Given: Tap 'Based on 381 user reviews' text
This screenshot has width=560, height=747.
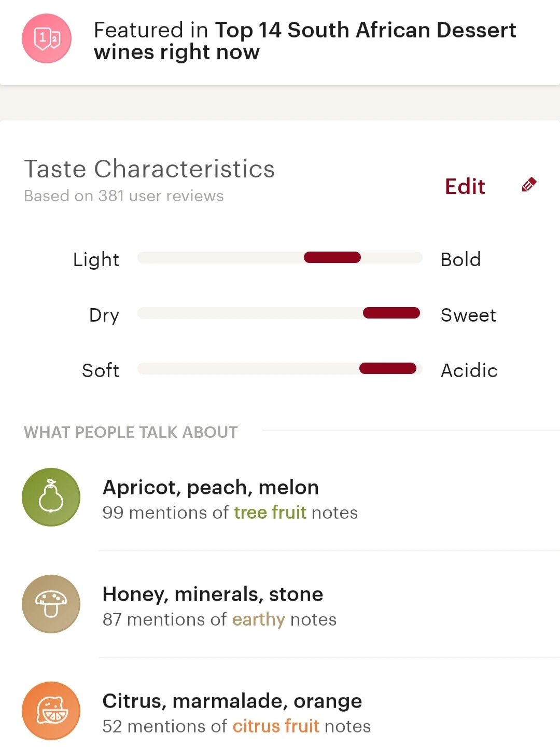Looking at the screenshot, I should click(124, 196).
